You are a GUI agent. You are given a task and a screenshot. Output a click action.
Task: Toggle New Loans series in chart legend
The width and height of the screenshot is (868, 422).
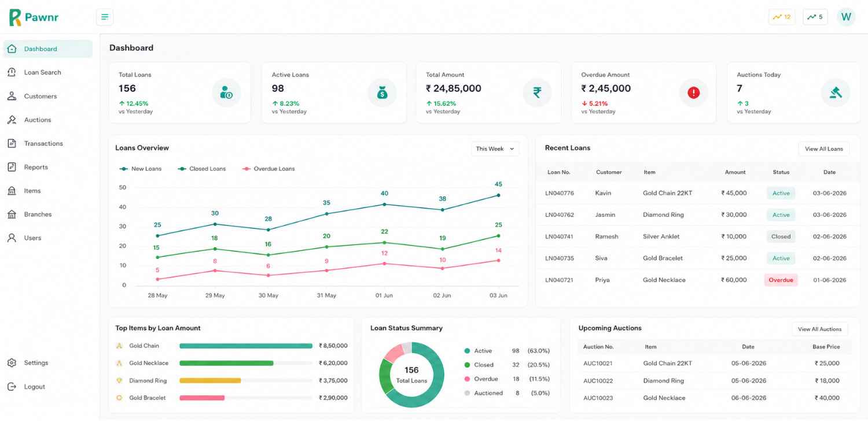point(140,169)
